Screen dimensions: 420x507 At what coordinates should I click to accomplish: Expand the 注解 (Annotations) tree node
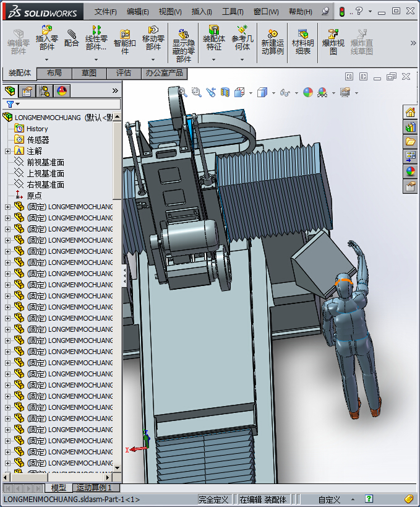coord(7,151)
